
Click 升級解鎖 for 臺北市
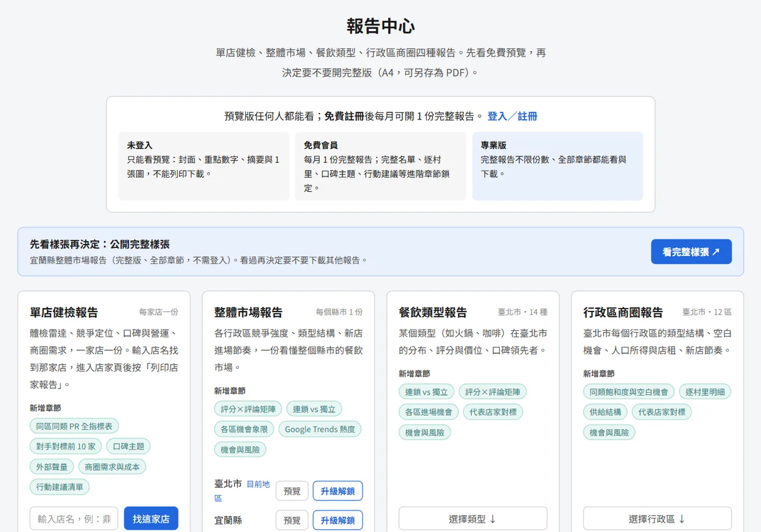tap(338, 491)
